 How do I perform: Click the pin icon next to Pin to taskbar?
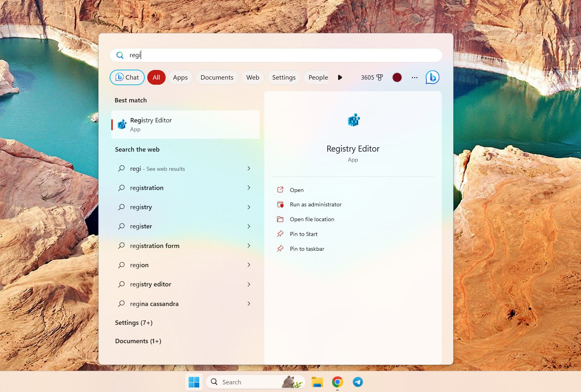(280, 249)
